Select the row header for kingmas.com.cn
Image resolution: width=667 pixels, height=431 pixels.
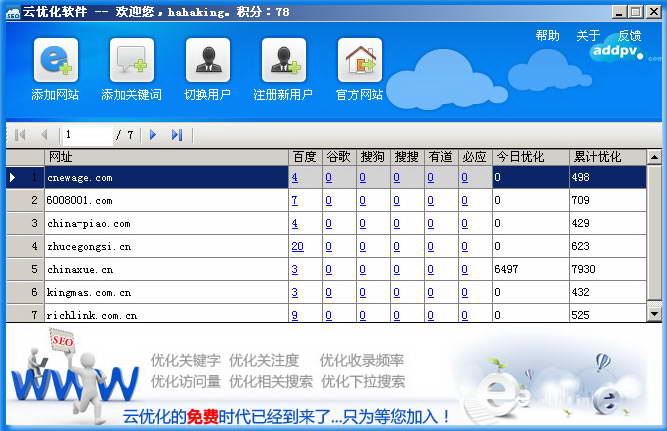(x=25, y=292)
